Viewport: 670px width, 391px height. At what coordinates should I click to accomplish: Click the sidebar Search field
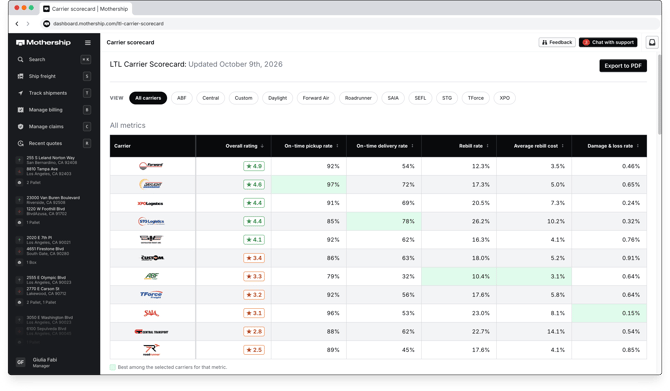point(53,59)
